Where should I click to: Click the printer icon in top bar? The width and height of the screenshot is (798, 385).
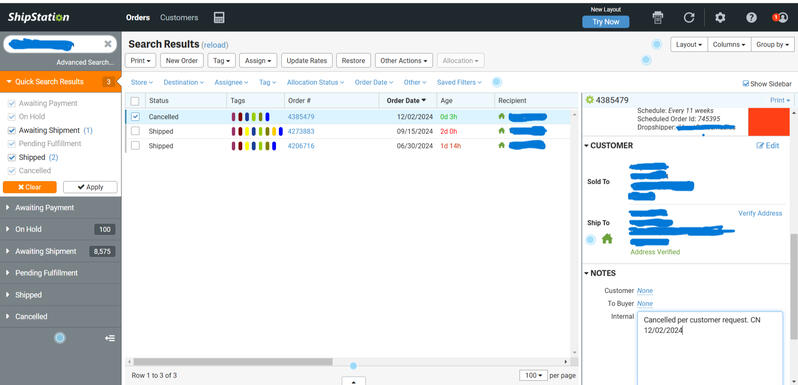click(x=658, y=17)
